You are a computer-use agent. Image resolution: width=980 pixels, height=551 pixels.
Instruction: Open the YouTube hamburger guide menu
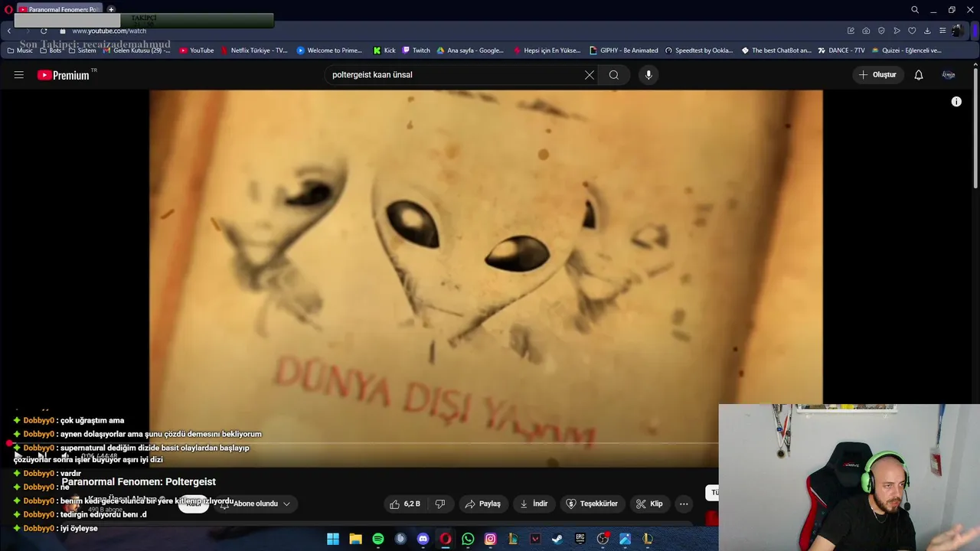click(x=19, y=75)
